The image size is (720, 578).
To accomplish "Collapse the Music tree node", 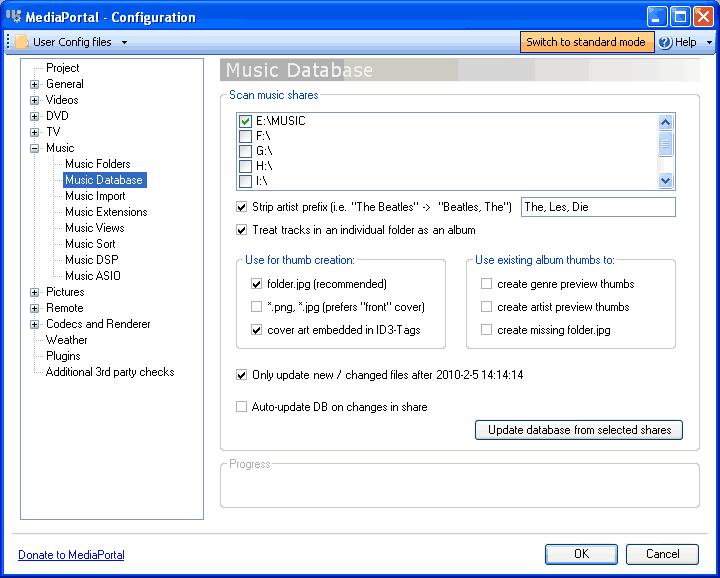I will 34,148.
